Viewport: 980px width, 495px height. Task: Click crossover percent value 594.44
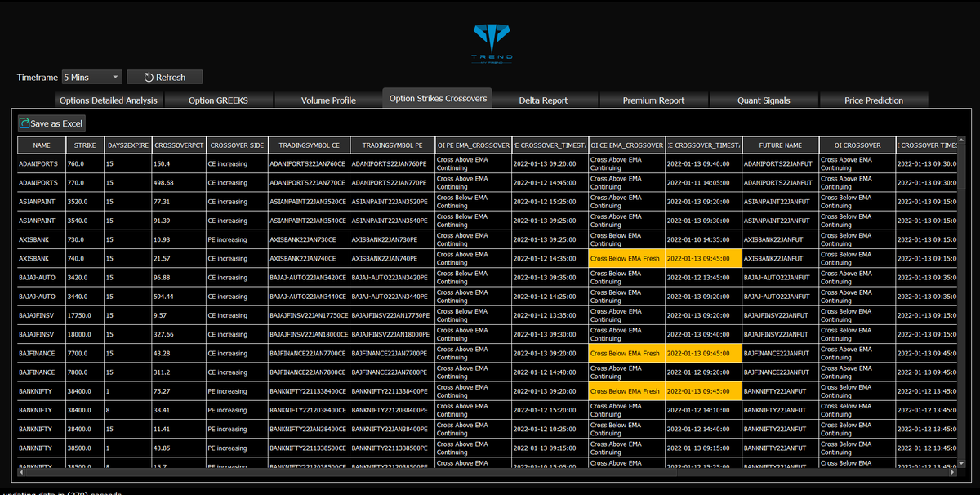(179, 297)
